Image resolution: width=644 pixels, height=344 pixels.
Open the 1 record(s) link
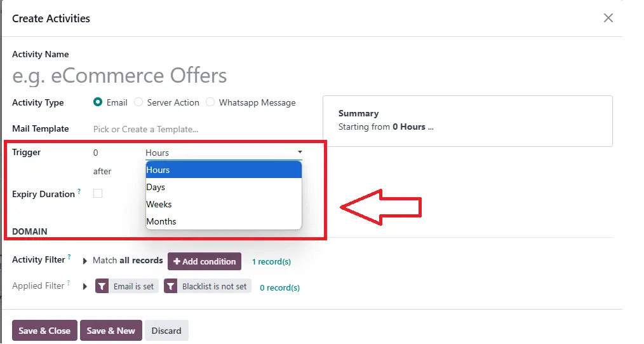click(271, 262)
